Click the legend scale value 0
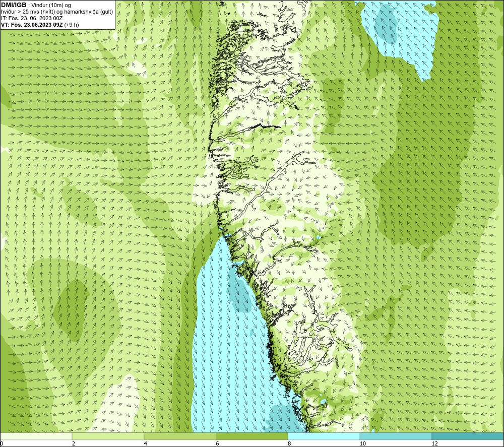This screenshot has width=504, height=447. click(2, 443)
